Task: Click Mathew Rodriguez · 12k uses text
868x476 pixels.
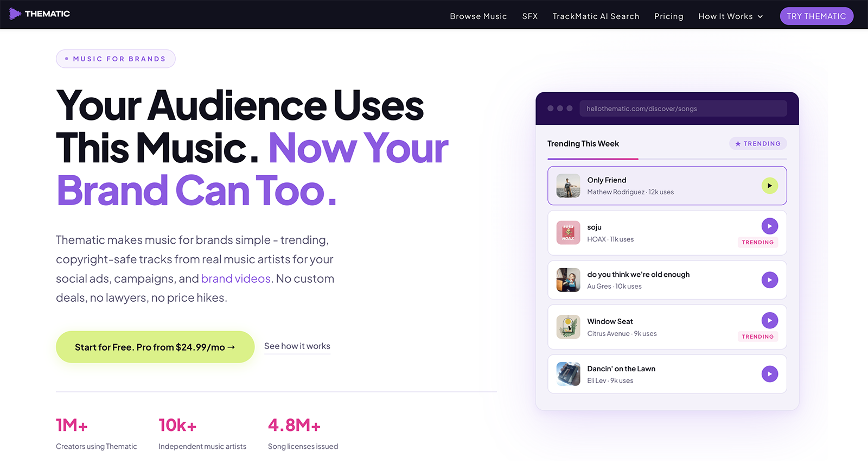Action: (x=630, y=192)
